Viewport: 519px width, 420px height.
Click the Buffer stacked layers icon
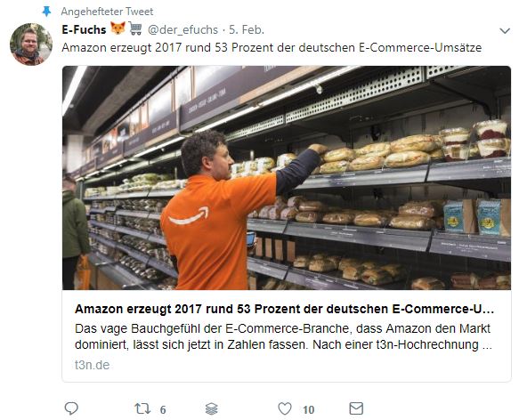click(212, 409)
